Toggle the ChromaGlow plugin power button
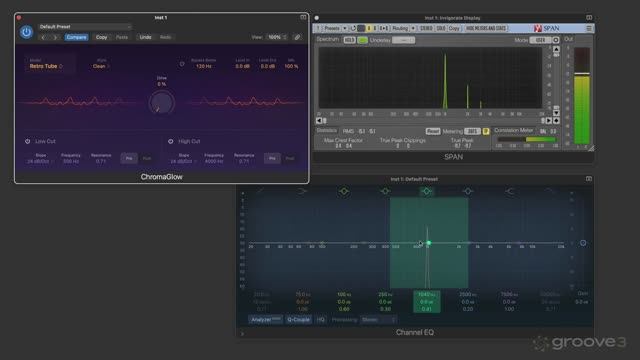Image resolution: width=640 pixels, height=360 pixels. click(26, 32)
